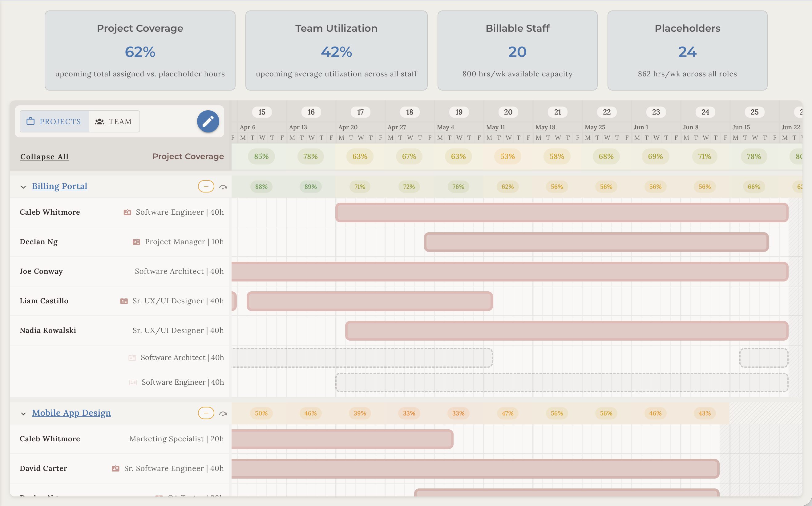This screenshot has width=812, height=506.
Task: Click week 24 number in timeline header
Action: coord(705,112)
